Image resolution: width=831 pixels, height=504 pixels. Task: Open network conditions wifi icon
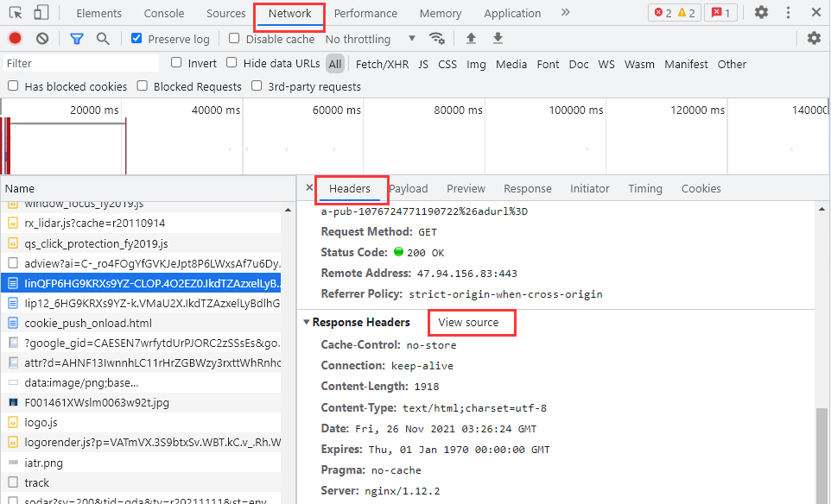(437, 39)
